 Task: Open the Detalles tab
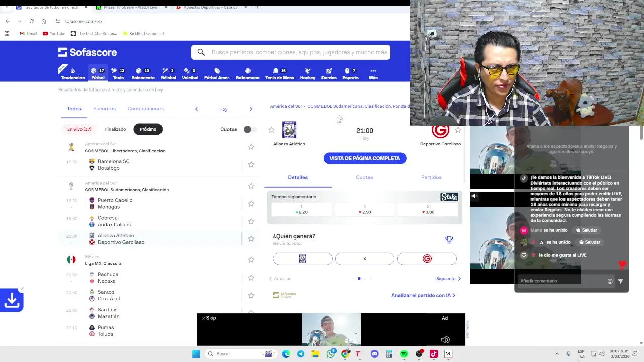(298, 177)
